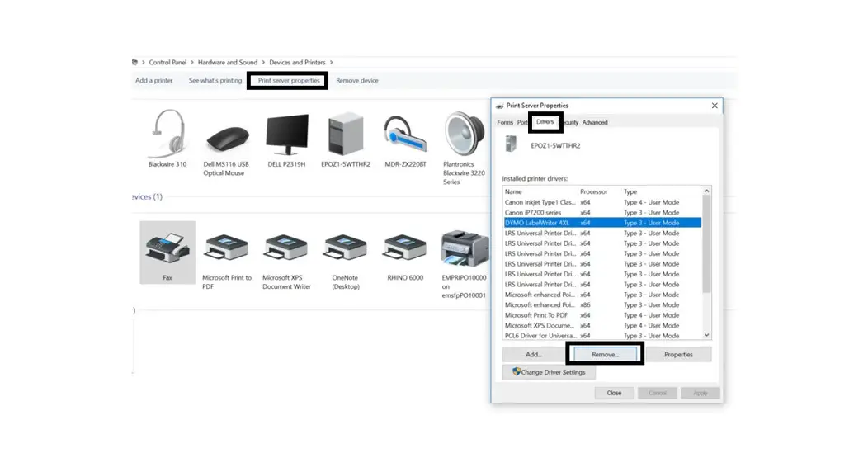Click the driver list scroll-up arrow
The width and height of the screenshot is (868, 472).
tap(706, 191)
